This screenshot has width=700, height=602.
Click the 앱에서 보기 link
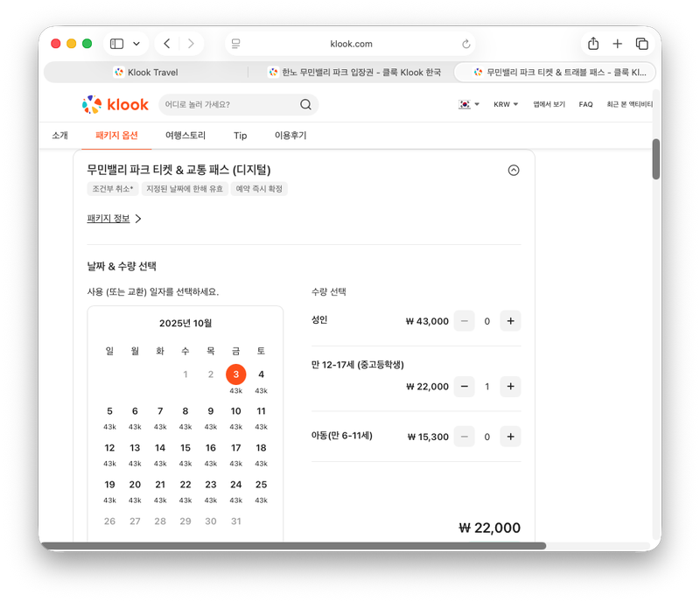[549, 104]
